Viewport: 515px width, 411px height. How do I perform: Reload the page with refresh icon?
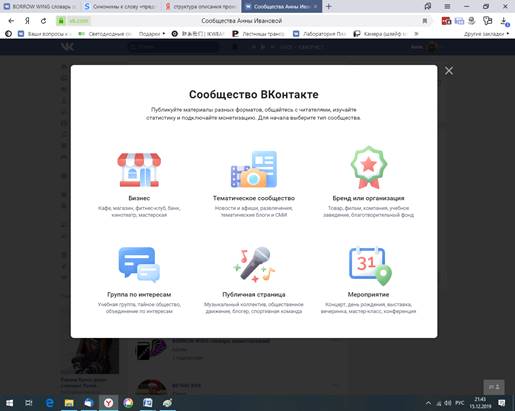pyautogui.click(x=43, y=21)
